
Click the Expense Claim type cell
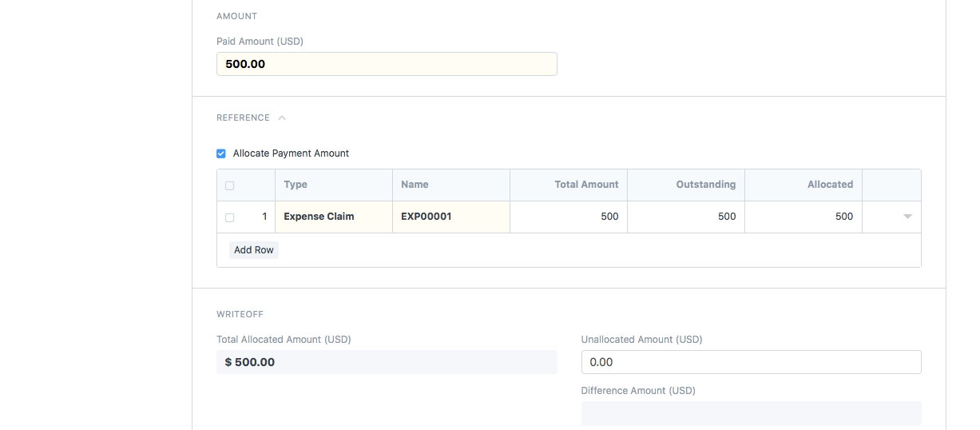pos(334,217)
